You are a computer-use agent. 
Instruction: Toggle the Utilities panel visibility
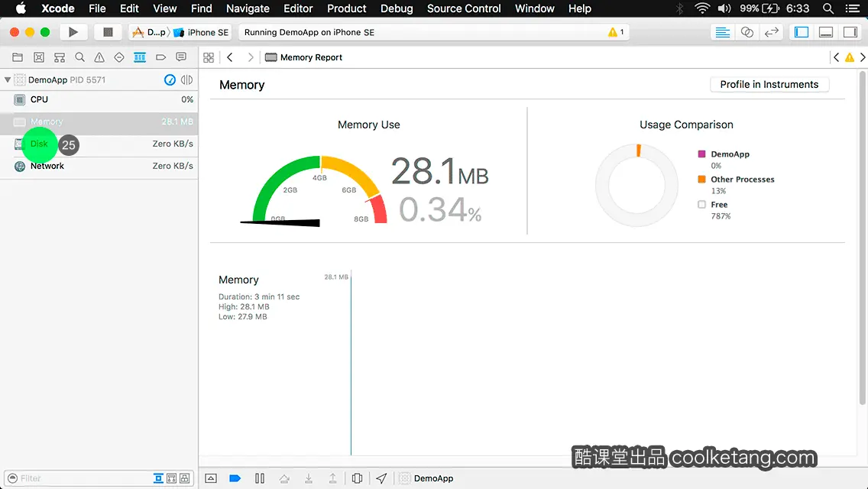tap(850, 32)
